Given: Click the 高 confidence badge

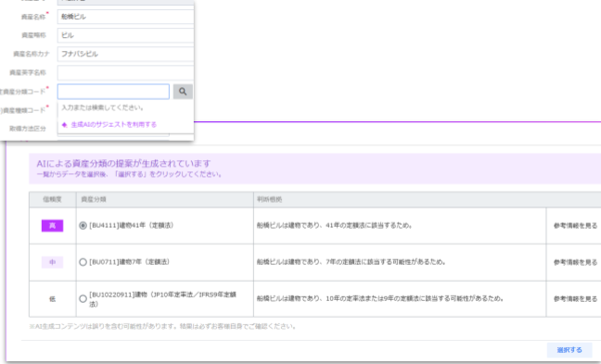Looking at the screenshot, I should (52, 226).
